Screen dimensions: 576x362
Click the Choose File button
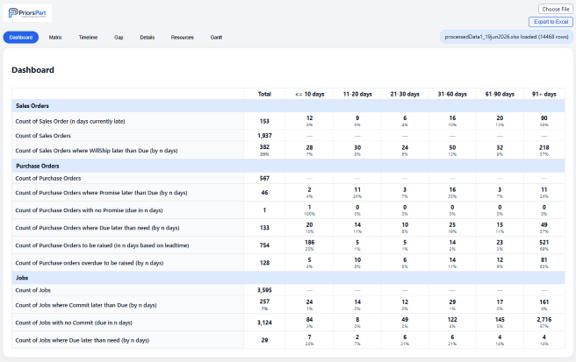click(x=555, y=9)
